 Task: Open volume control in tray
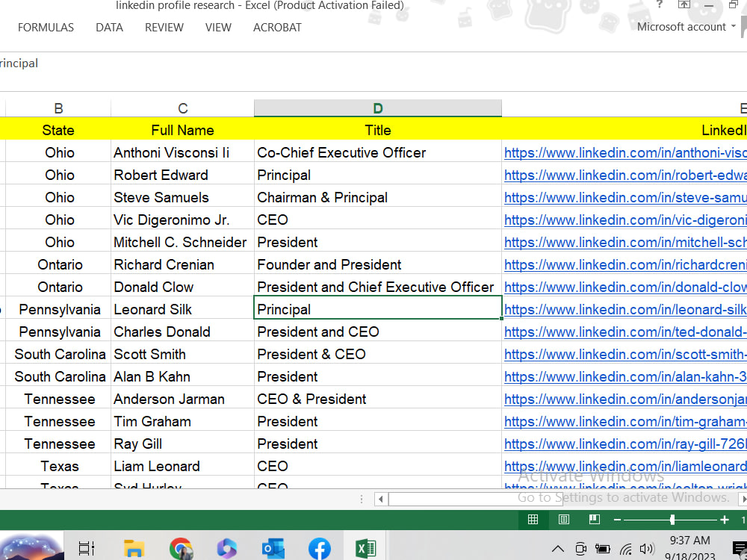click(x=646, y=549)
